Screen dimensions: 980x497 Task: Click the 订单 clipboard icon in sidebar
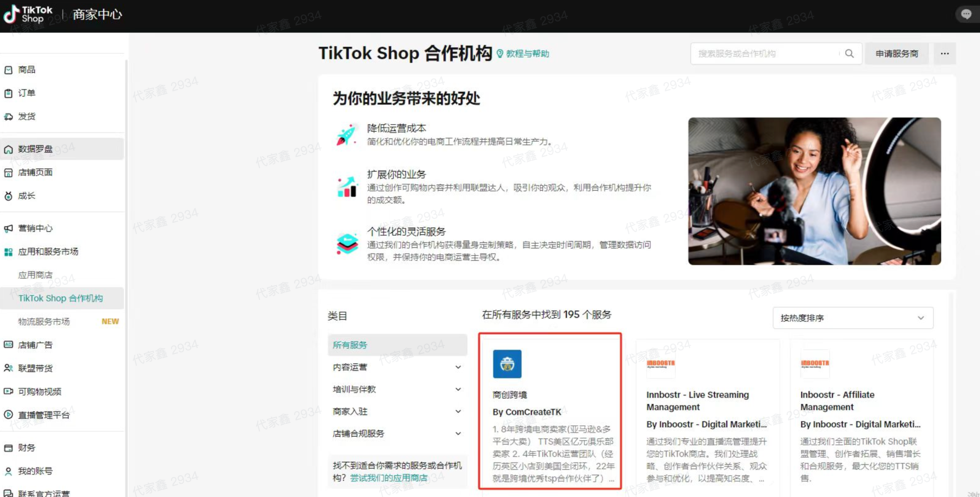[x=8, y=93]
